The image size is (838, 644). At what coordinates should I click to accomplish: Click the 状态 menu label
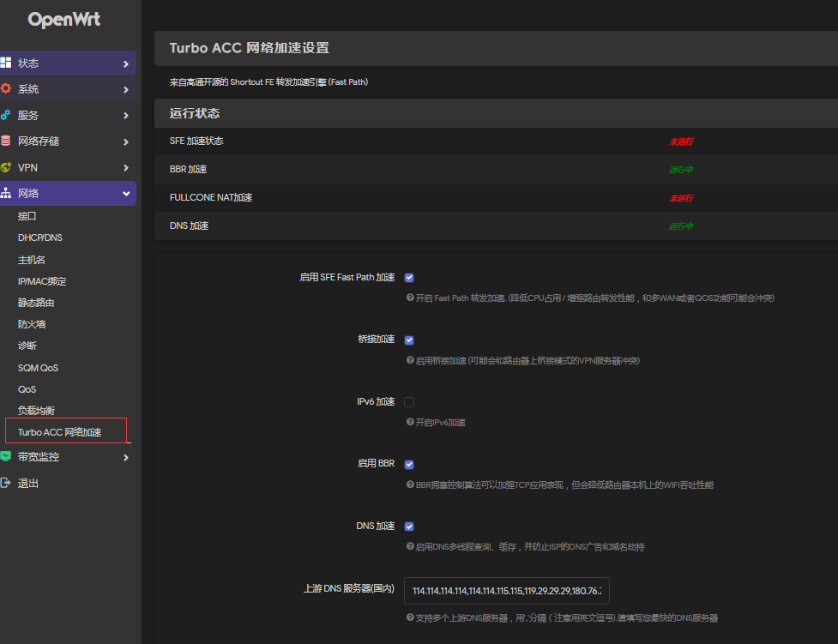tap(28, 63)
